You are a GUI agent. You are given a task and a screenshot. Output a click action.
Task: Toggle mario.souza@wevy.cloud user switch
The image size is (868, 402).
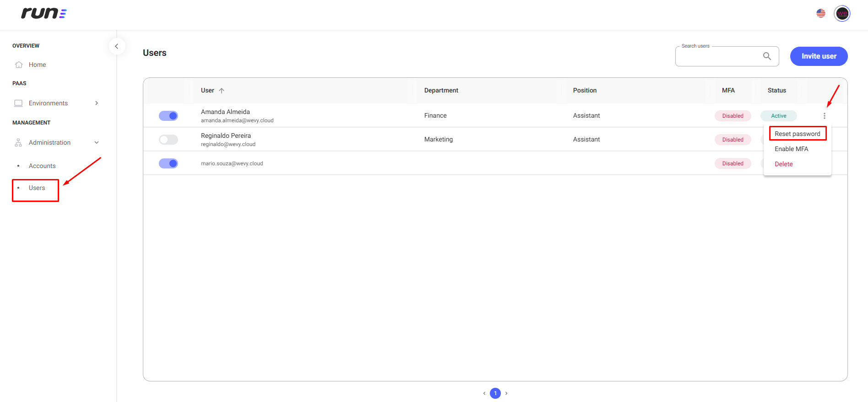coord(168,163)
